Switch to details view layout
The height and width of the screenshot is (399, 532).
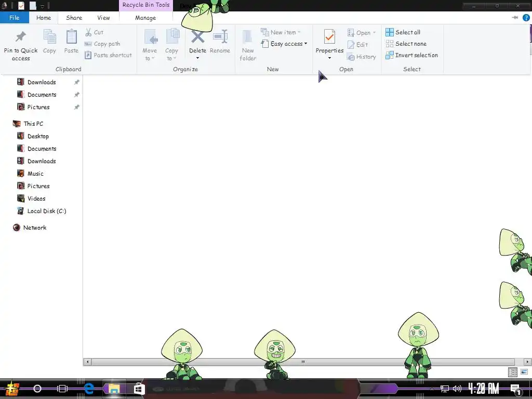click(513, 372)
